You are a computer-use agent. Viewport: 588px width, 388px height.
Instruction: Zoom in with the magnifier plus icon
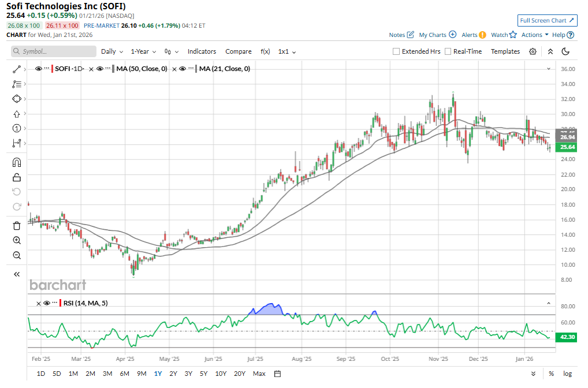tap(17, 241)
